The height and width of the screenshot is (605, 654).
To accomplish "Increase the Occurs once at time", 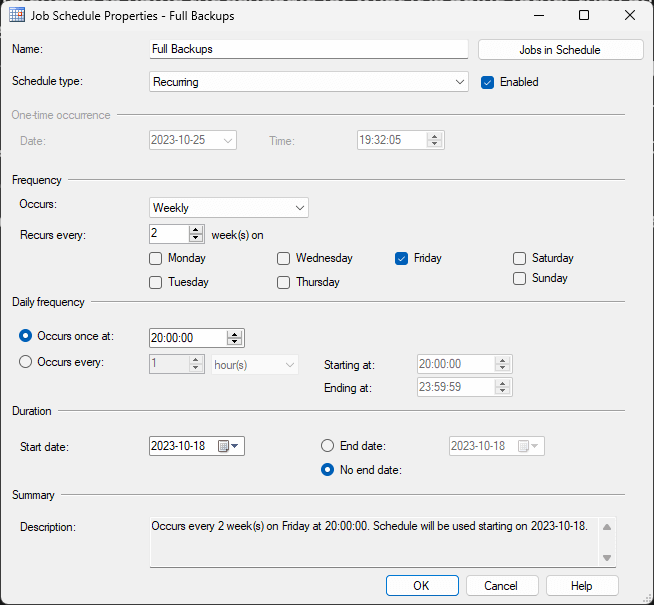I will (234, 333).
